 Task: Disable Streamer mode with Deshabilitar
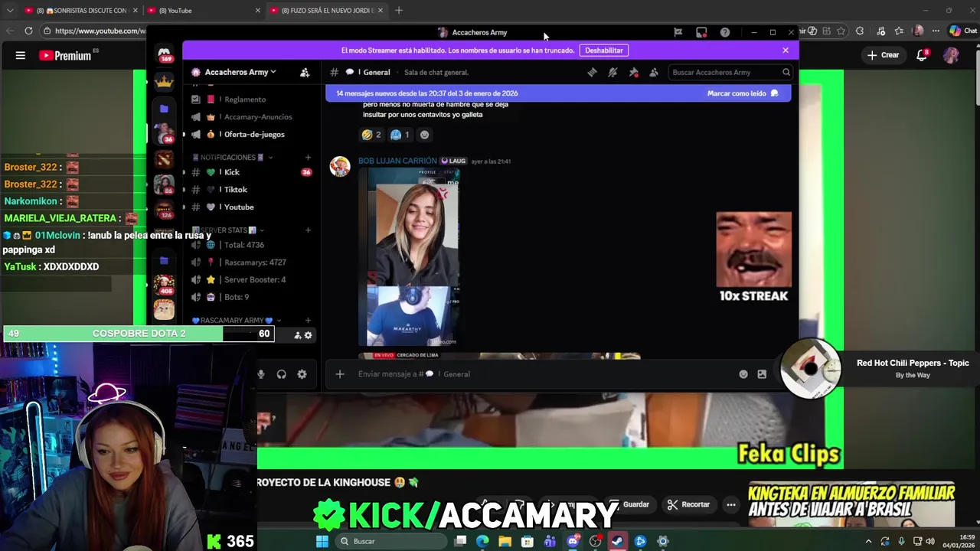(x=604, y=51)
